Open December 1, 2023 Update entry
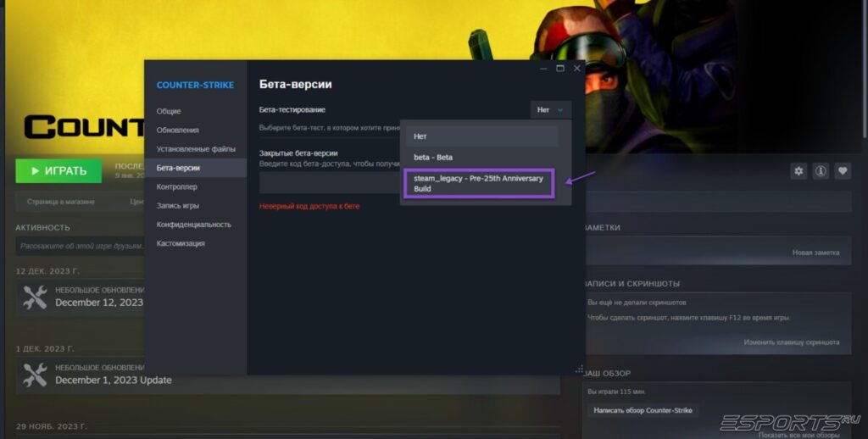This screenshot has height=439, width=868. click(114, 381)
